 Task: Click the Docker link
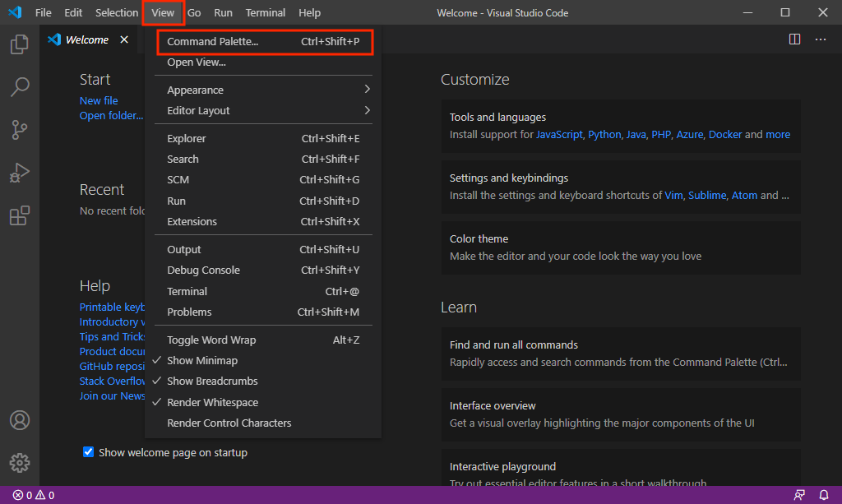pos(725,134)
